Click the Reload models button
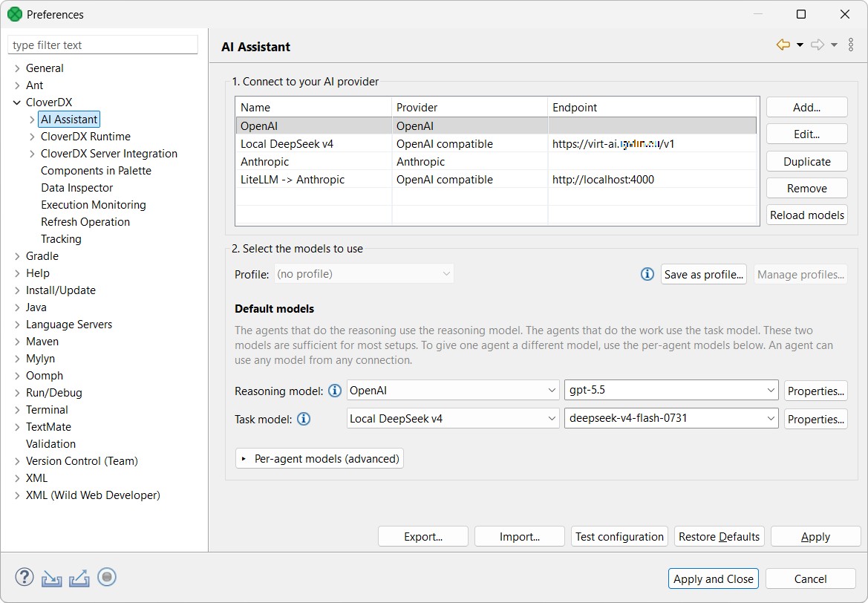868x603 pixels. coord(806,215)
